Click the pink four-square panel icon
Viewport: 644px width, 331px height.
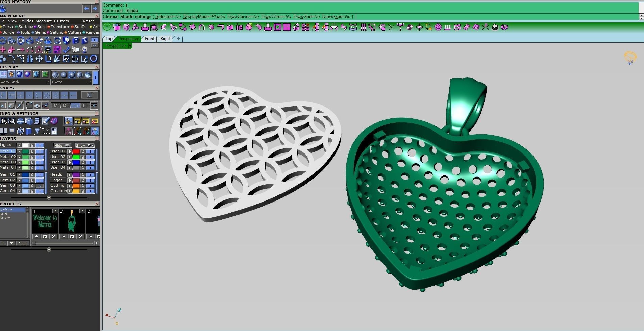click(x=287, y=27)
